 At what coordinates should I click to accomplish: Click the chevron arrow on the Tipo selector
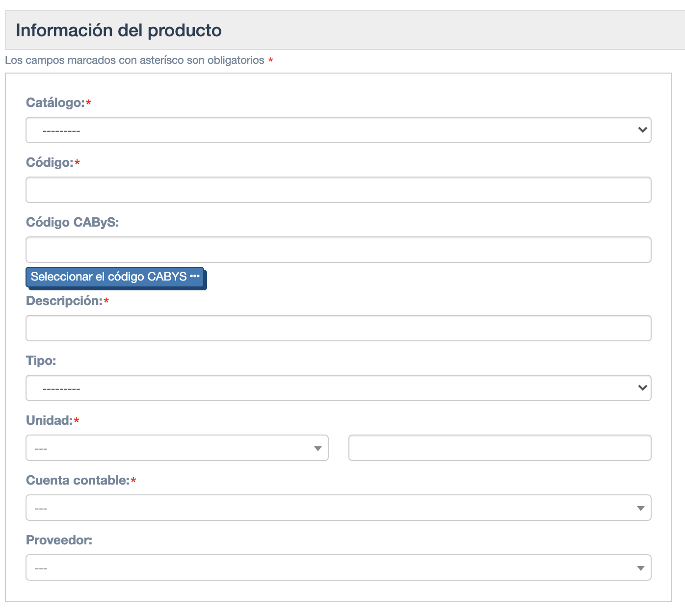(642, 388)
